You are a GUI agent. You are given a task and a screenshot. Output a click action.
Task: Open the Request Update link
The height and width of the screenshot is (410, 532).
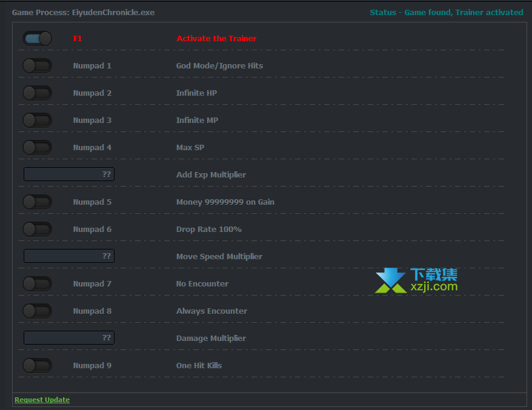pyautogui.click(x=42, y=400)
